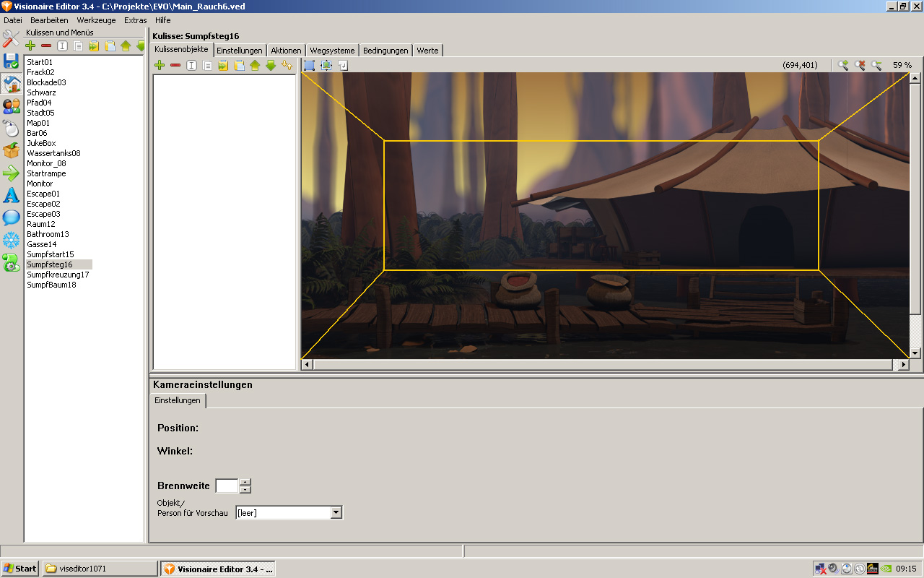Paste object with the clipboard icon in Kulissenobjekte

[x=239, y=66]
